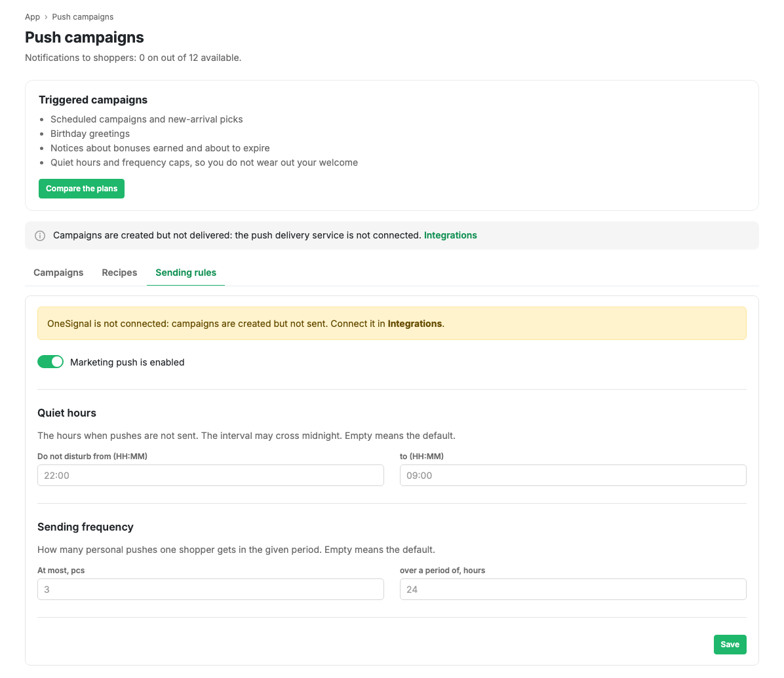Toggle the Marketing push enabled switch
Image resolution: width=784 pixels, height=678 pixels.
(x=50, y=362)
